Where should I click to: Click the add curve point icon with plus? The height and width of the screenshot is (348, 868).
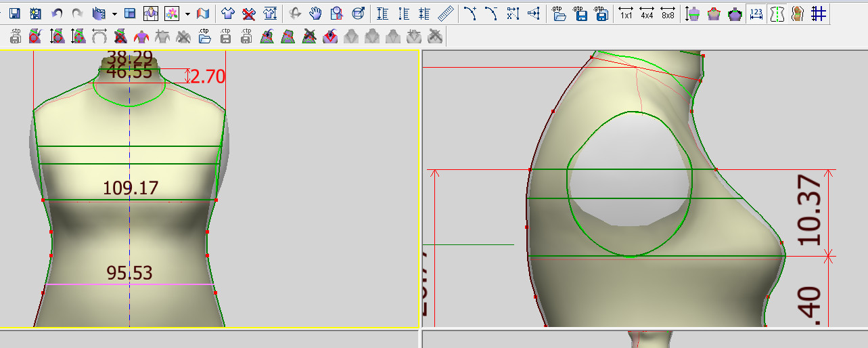[x=470, y=13]
